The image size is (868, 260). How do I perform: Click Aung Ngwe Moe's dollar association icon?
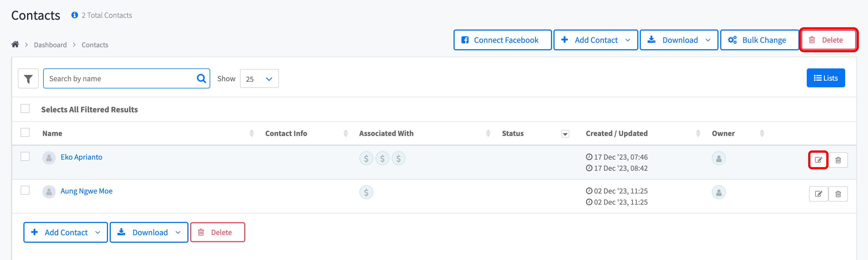tap(366, 192)
